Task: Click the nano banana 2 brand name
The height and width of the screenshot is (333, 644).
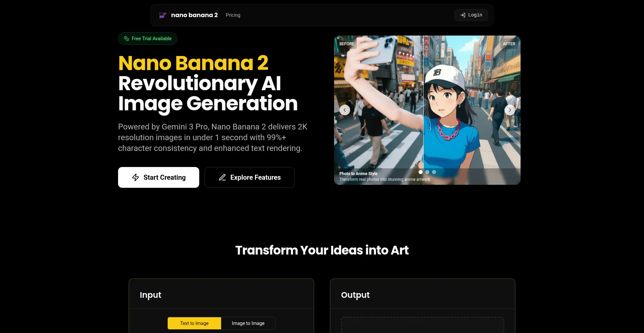Action: pyautogui.click(x=195, y=15)
